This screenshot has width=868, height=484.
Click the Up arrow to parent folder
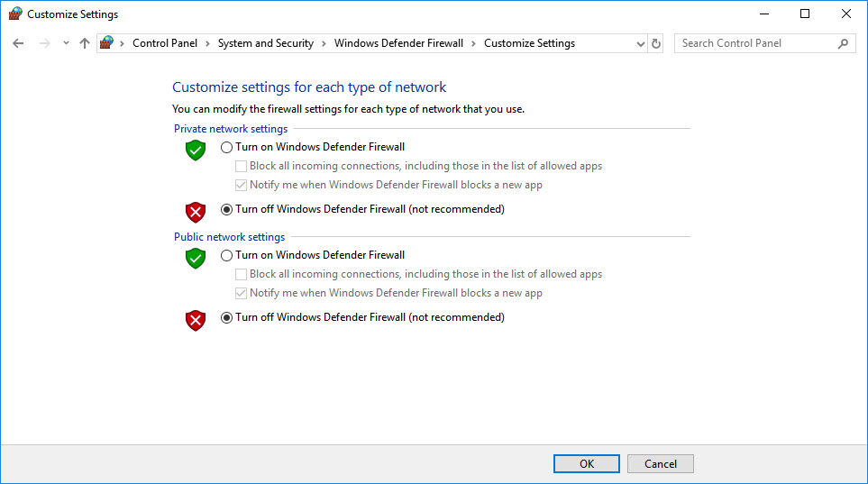click(85, 43)
